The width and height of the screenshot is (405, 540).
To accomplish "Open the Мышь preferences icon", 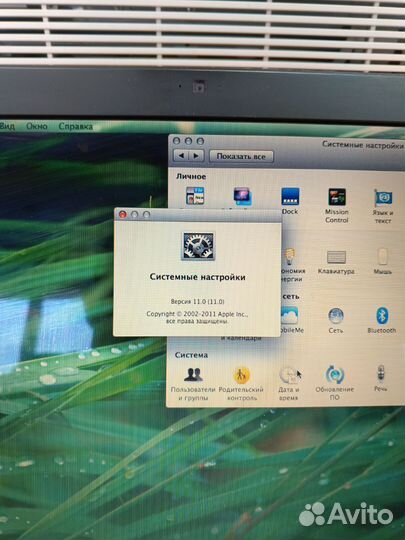I will [383, 257].
